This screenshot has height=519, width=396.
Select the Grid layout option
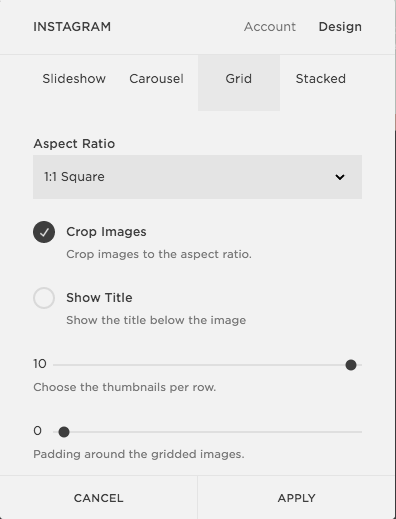pyautogui.click(x=239, y=79)
